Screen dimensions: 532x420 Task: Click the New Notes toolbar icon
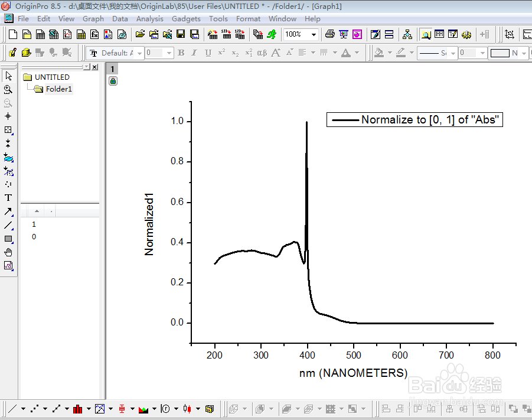(x=122, y=34)
